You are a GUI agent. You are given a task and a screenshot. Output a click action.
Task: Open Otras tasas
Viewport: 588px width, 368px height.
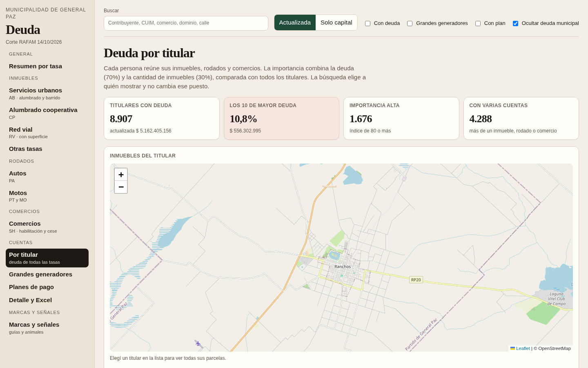point(47,149)
